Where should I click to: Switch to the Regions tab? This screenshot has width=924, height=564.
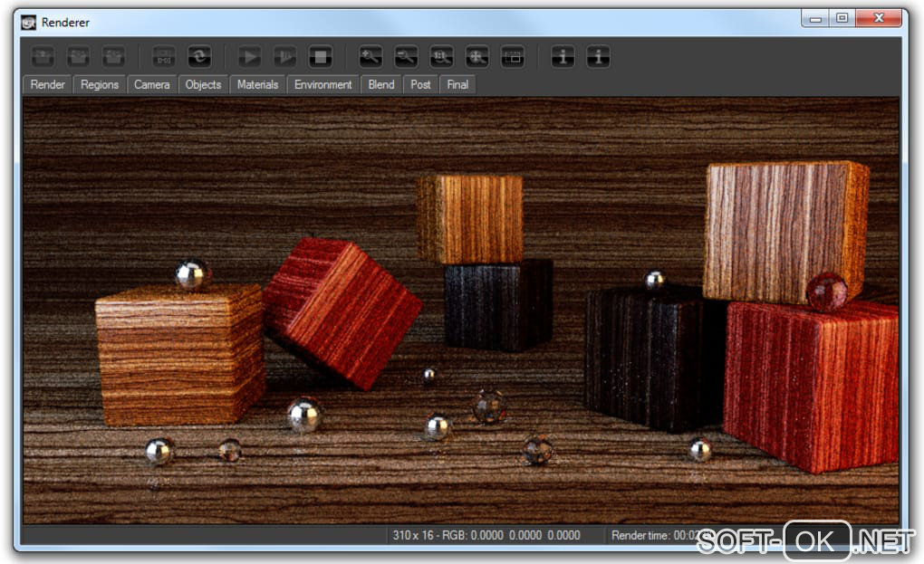click(x=100, y=85)
